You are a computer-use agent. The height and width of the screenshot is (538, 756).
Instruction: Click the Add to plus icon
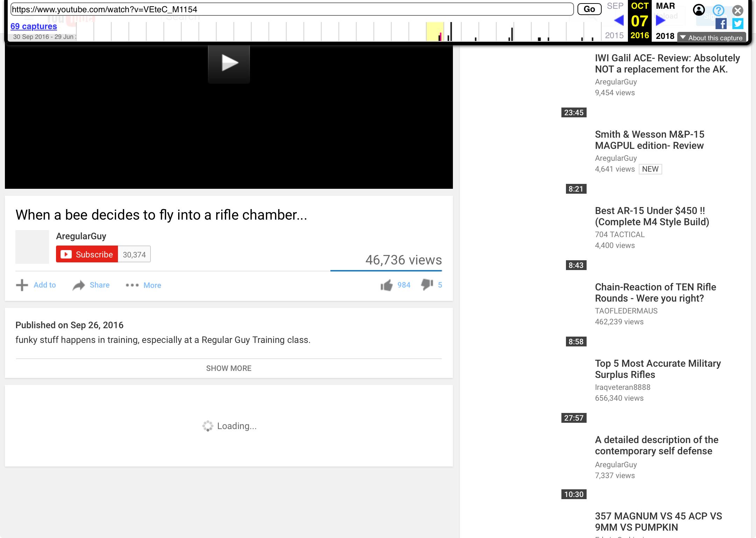(22, 285)
